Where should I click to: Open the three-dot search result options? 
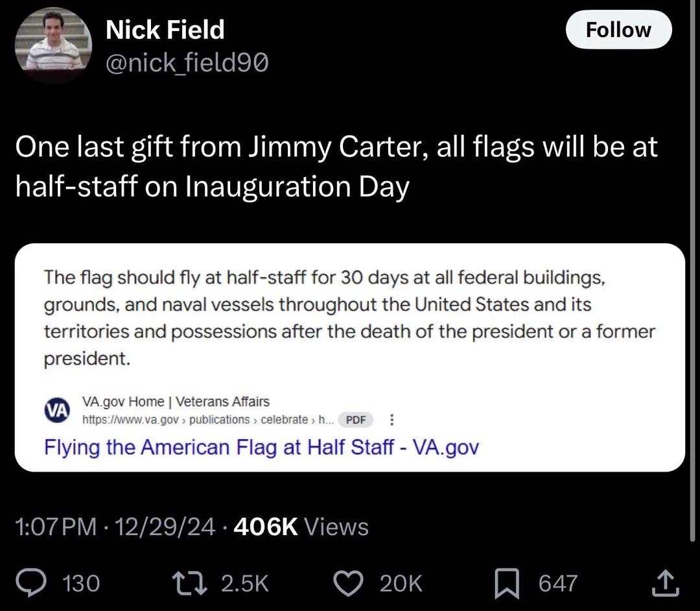click(x=391, y=420)
